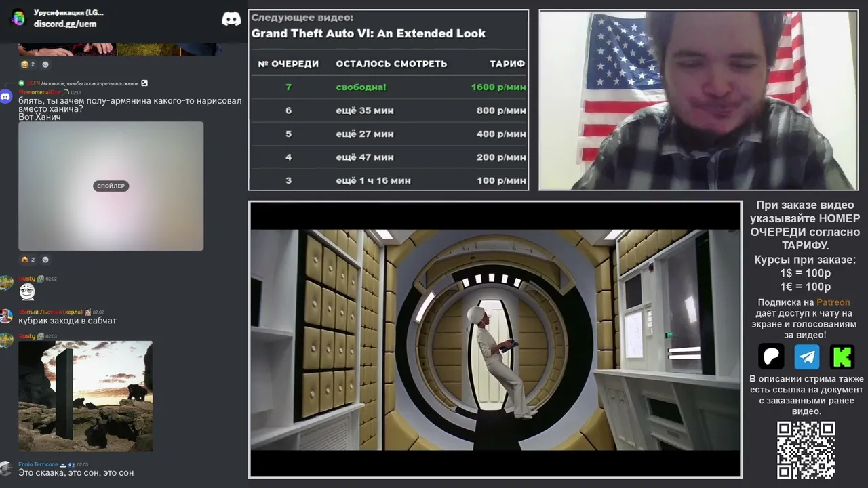This screenshot has width=868, height=488.
Task: Open the Telegram icon
Action: click(807, 356)
